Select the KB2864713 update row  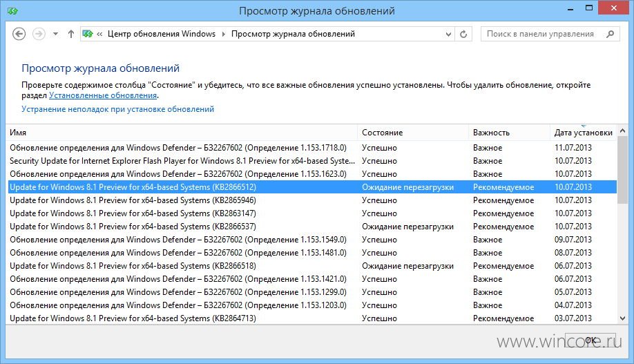[312, 318]
